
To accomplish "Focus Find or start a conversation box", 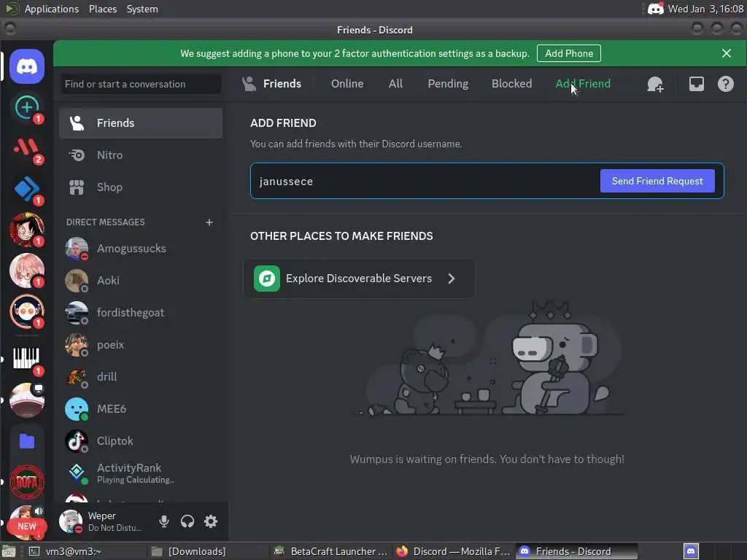I will (x=141, y=84).
